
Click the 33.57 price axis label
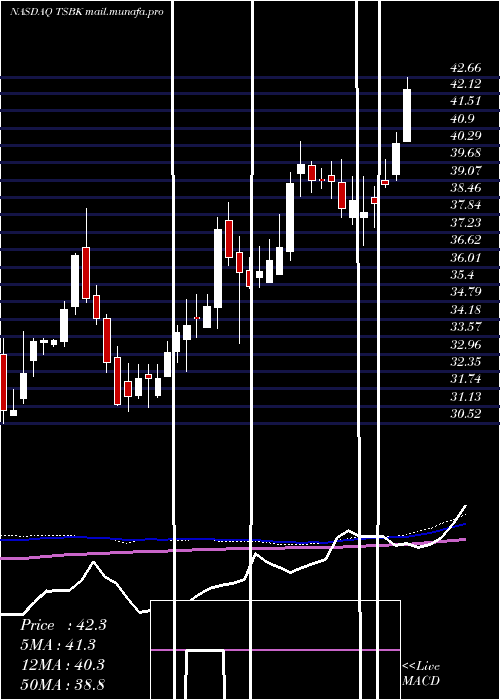(466, 327)
